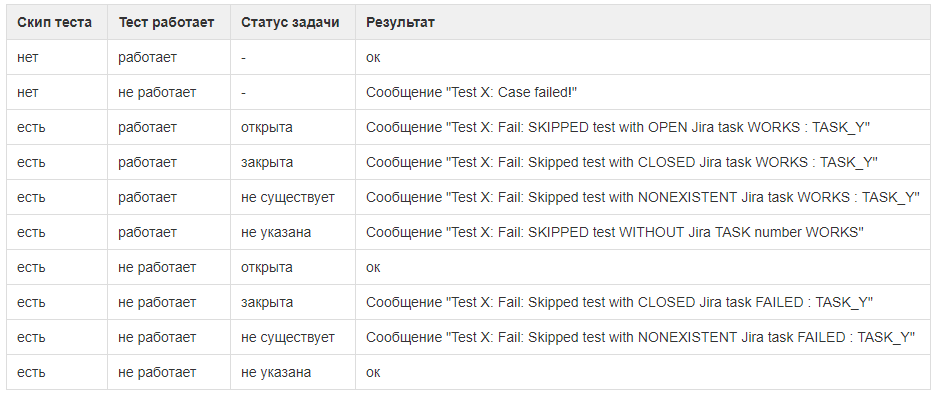
Task: Select the 'Case failed!' message cell
Action: (472, 92)
